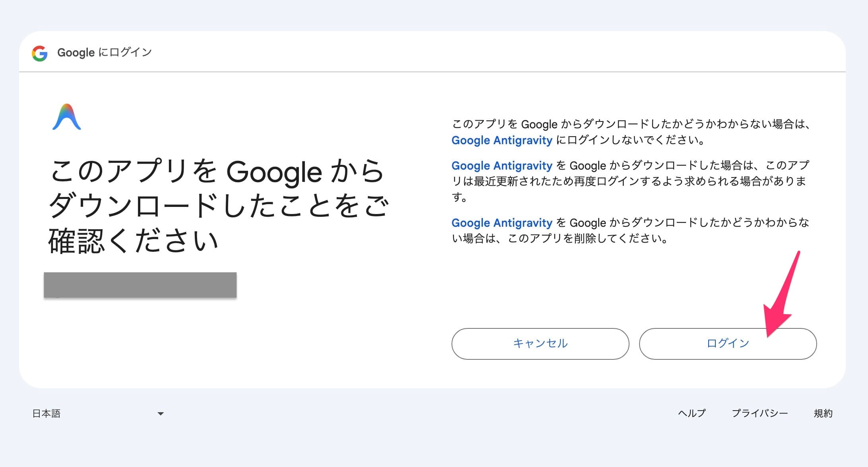Open the プライバシー link
The image size is (868, 467).
pos(761,413)
